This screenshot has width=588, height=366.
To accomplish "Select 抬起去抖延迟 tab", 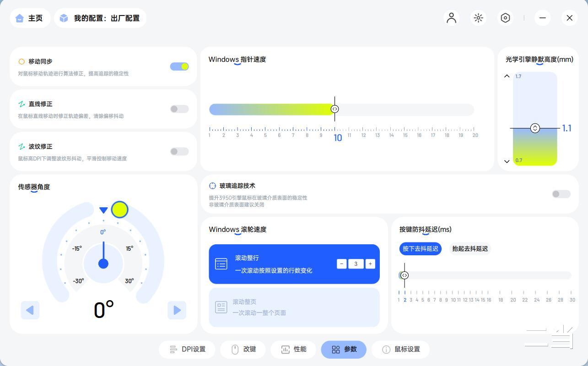I will 469,249.
